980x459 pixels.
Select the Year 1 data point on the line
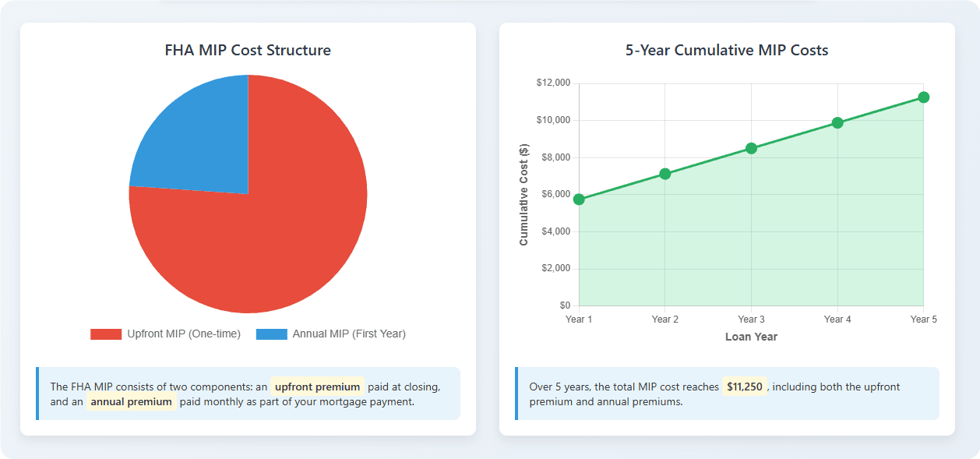[x=579, y=199]
